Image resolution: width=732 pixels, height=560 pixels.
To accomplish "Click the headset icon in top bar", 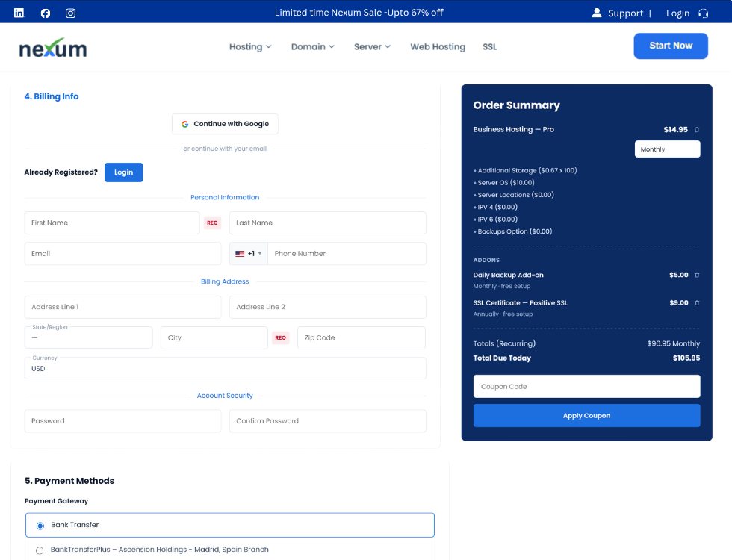I will pos(703,13).
